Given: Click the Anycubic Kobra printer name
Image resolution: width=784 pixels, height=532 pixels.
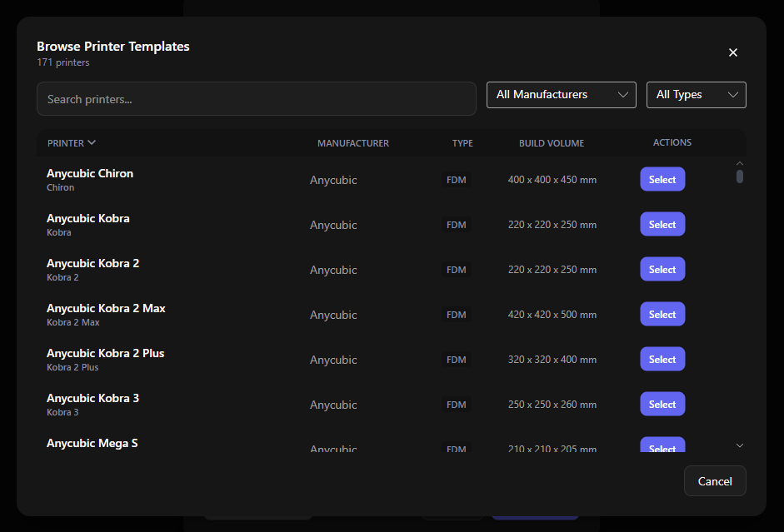Looking at the screenshot, I should click(88, 218).
